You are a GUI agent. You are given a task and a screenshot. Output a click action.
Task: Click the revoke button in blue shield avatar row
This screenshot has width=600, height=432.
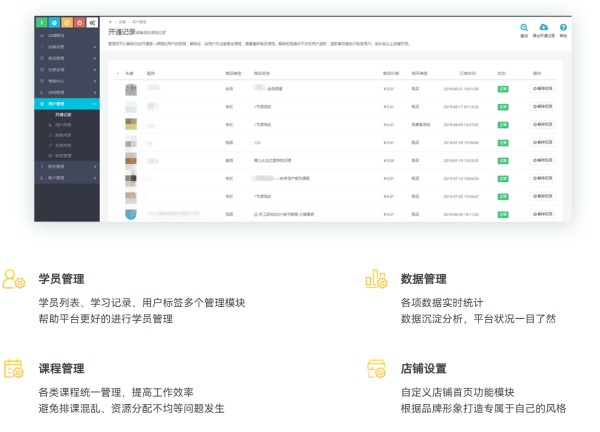click(x=543, y=214)
